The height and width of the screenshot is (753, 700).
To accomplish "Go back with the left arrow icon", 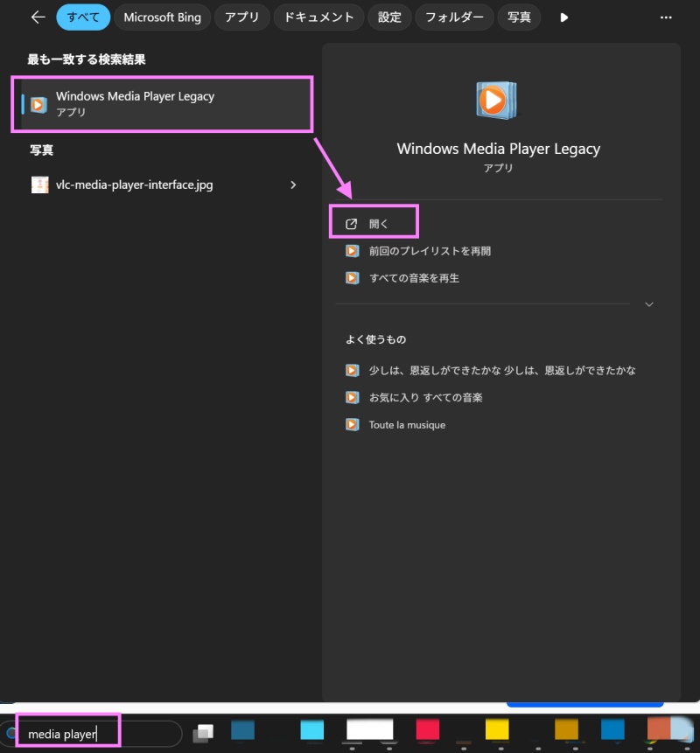I will (38, 17).
